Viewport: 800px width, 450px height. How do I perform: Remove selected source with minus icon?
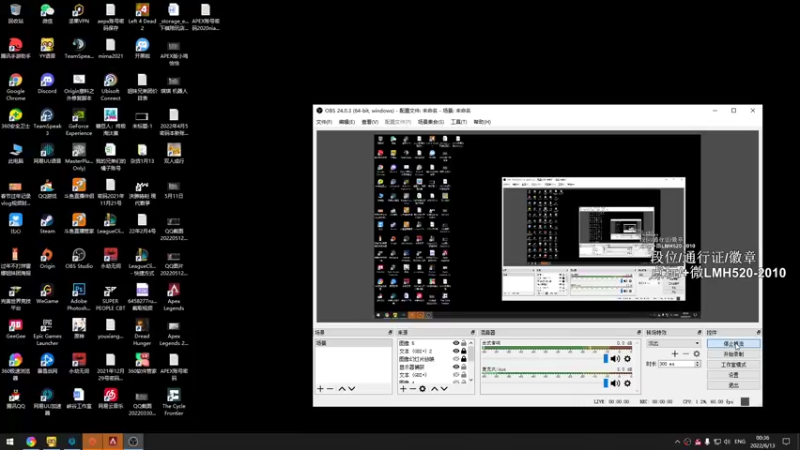click(412, 389)
